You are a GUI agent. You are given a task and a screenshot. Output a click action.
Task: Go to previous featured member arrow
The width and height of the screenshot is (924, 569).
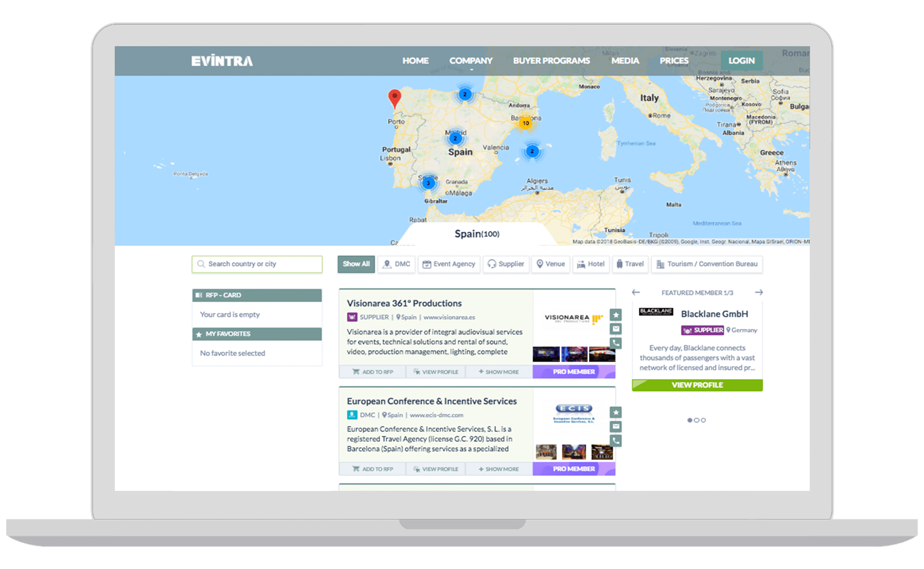pos(636,292)
